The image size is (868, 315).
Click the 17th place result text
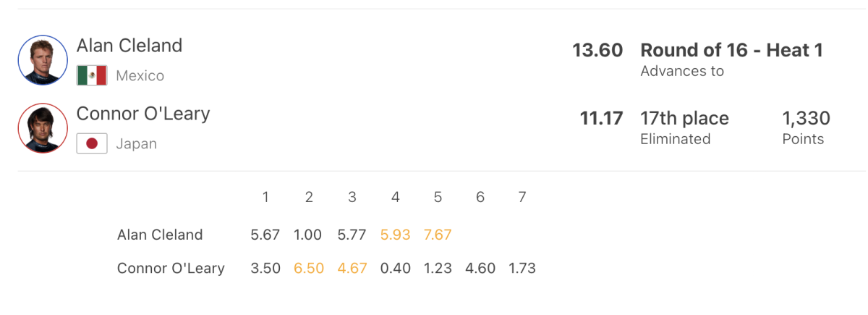click(684, 118)
